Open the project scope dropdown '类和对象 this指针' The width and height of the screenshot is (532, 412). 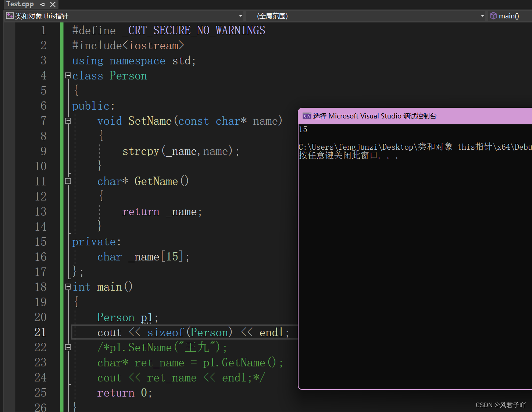[x=125, y=16]
